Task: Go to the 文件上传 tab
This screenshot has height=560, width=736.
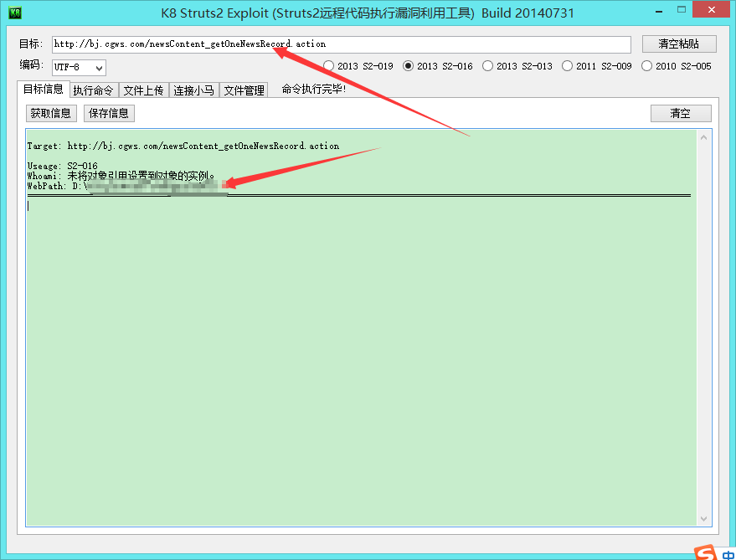Action: click(144, 90)
